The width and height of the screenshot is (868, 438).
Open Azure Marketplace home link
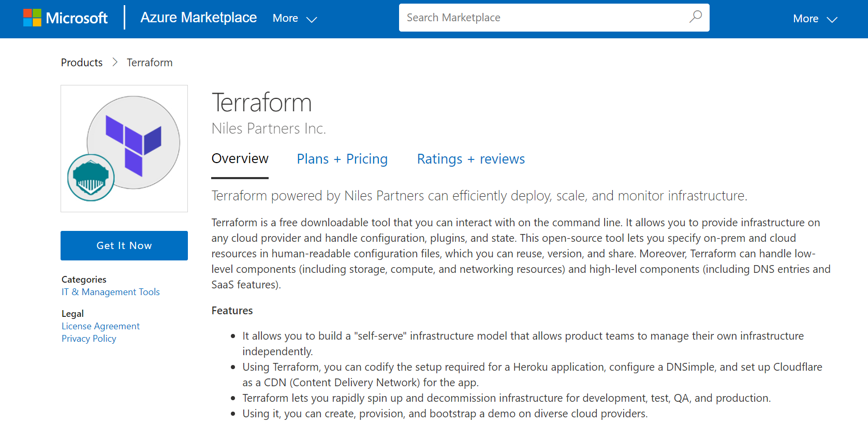199,18
